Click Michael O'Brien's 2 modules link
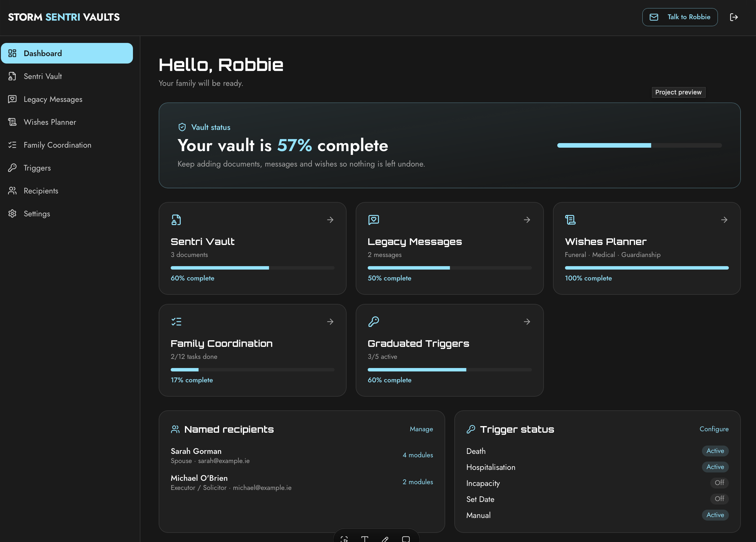 [x=418, y=482]
